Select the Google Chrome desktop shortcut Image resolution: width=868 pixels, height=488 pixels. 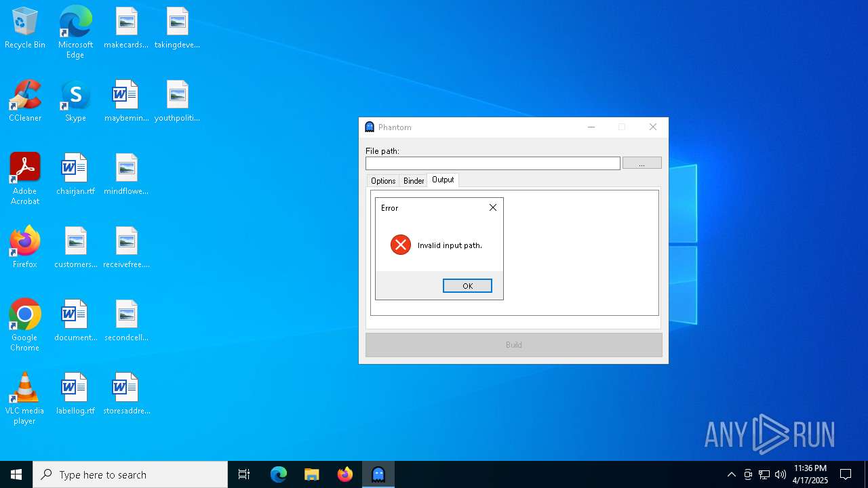(x=25, y=325)
